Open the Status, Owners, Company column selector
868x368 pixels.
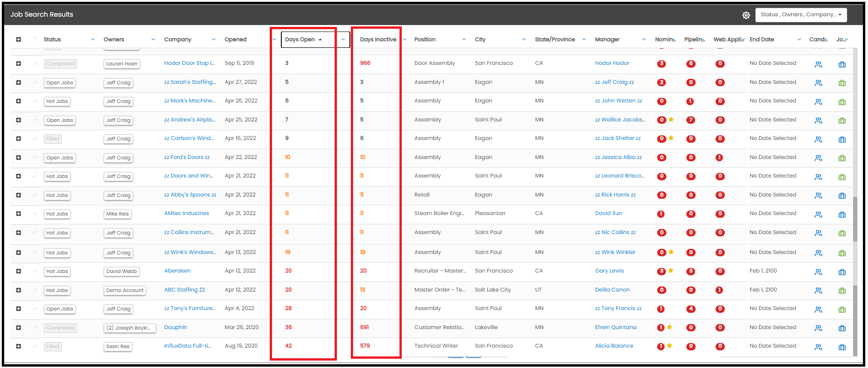coord(801,15)
